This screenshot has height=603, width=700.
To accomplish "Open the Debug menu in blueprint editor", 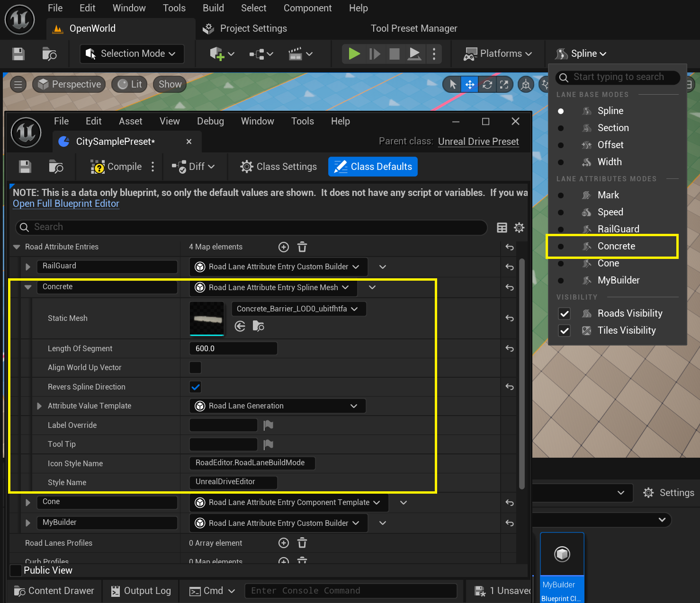I will pos(210,121).
